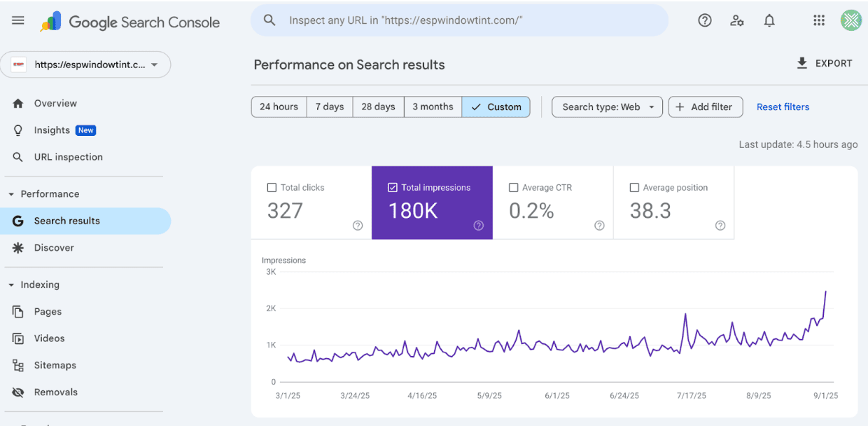
Task: Open the Search type: Web dropdown
Action: [607, 107]
